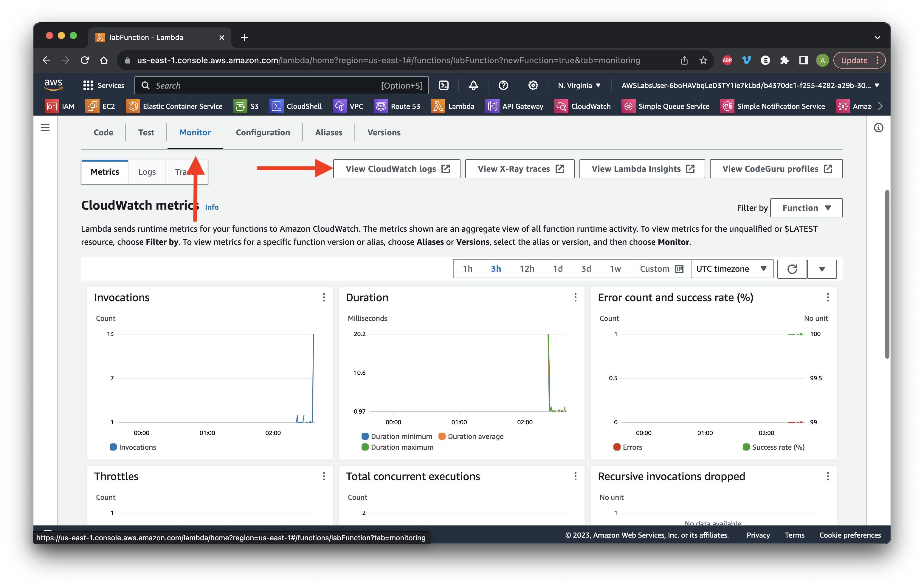Open VPC shortcut in favorites bar

(x=348, y=106)
